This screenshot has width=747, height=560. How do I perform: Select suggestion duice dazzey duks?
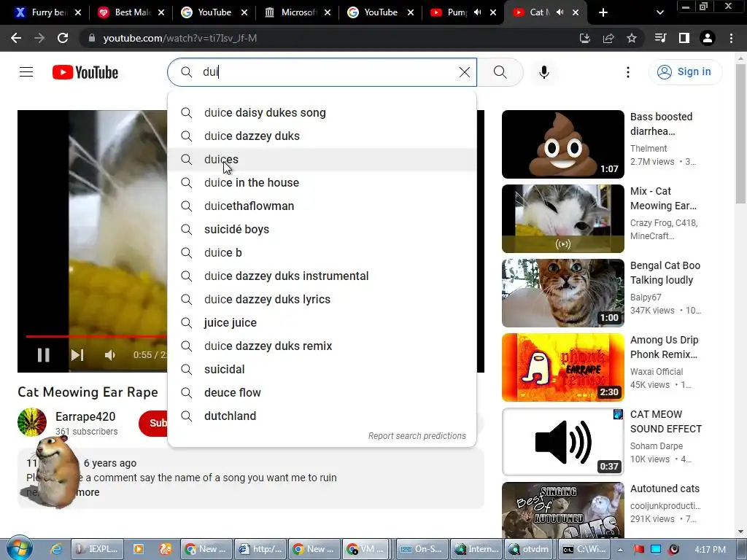click(x=322, y=136)
